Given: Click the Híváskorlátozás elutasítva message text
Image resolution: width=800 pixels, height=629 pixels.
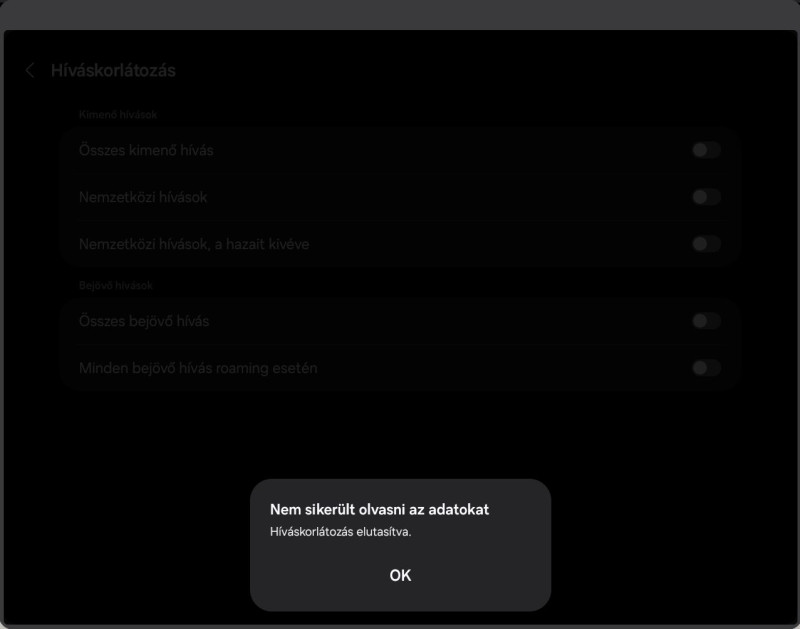Looking at the screenshot, I should click(x=340, y=532).
